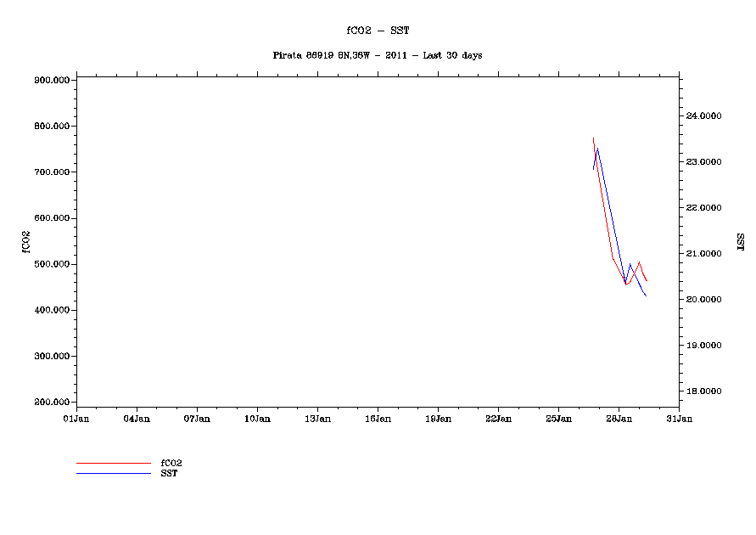
Task: Click the 900.000 left axis value
Action: pos(52,81)
